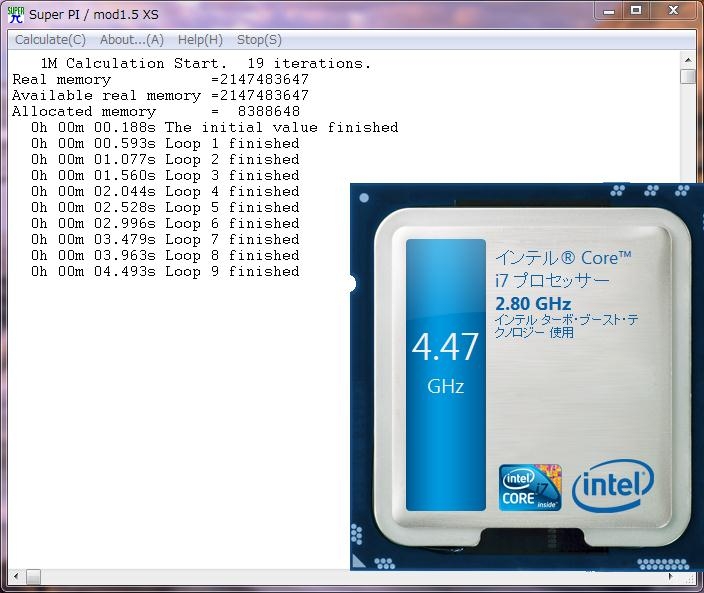Click the 'Loop 4 finished' line
This screenshot has height=593, width=704.
165,192
